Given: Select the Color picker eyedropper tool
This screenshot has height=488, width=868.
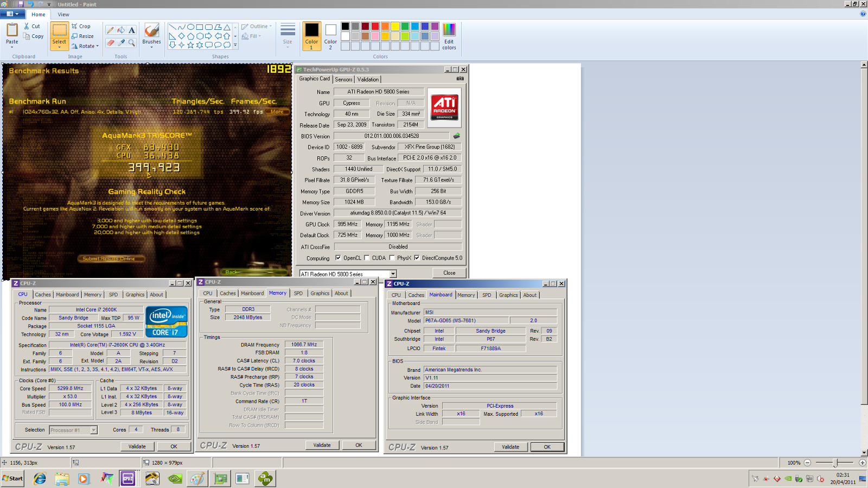Looking at the screenshot, I should (121, 42).
